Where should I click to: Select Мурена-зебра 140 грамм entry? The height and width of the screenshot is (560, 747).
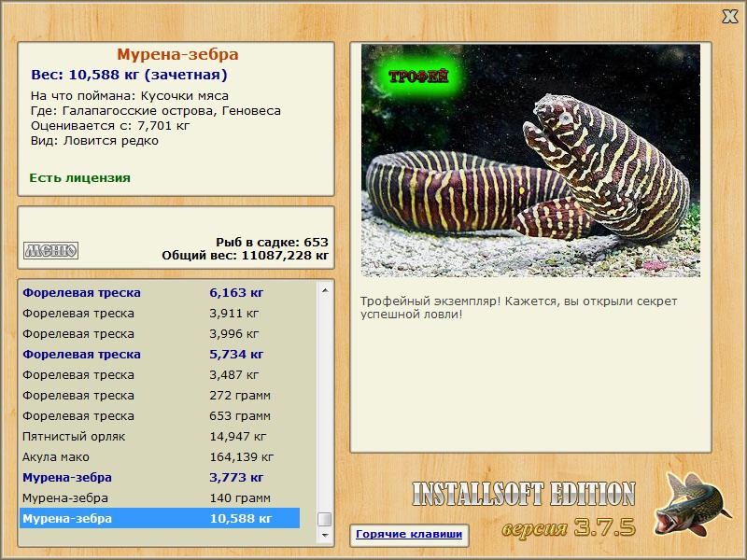click(160, 497)
